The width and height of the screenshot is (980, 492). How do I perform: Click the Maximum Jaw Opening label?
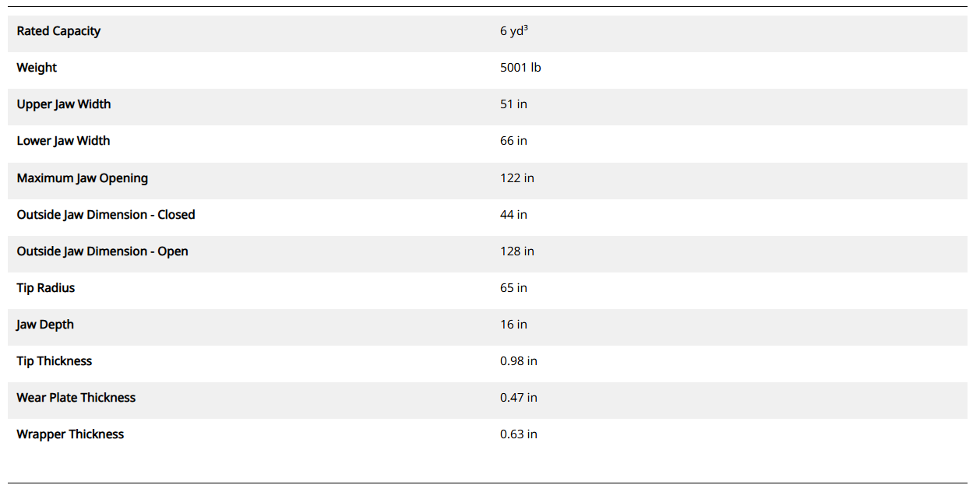coord(82,178)
